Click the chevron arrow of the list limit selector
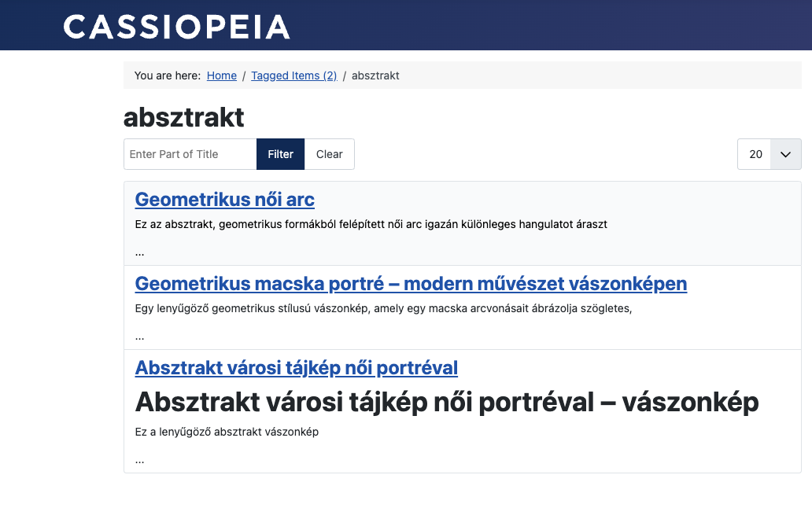Image resolution: width=812 pixels, height=519 pixels. 784,154
